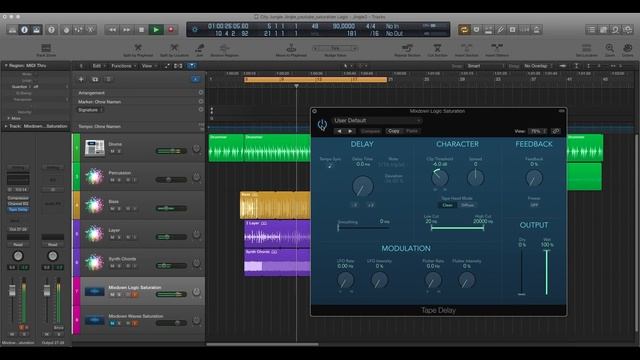This screenshot has width=640, height=360.
Task: Open the Library panel icon
Action: (x=12, y=30)
